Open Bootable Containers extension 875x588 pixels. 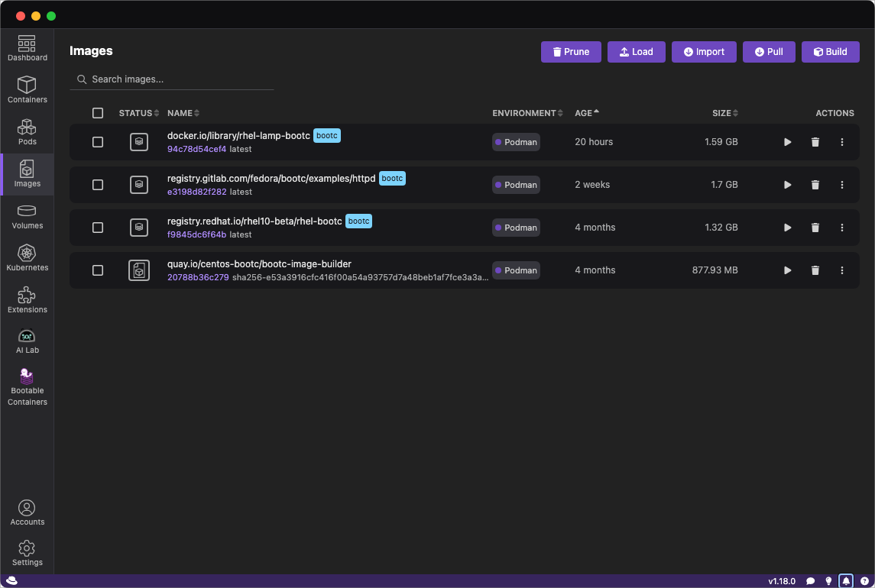coord(27,388)
